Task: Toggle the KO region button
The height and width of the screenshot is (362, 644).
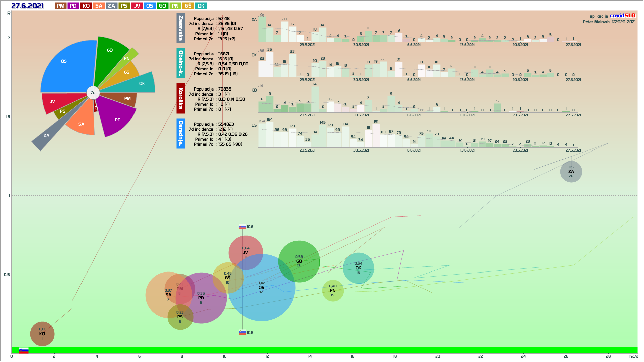Action: pyautogui.click(x=86, y=6)
